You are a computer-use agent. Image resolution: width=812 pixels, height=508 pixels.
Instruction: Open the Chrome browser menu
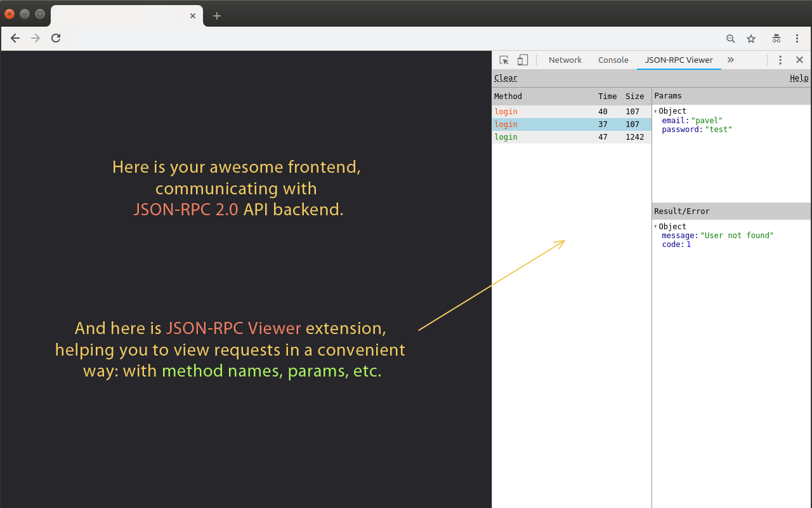click(x=797, y=39)
